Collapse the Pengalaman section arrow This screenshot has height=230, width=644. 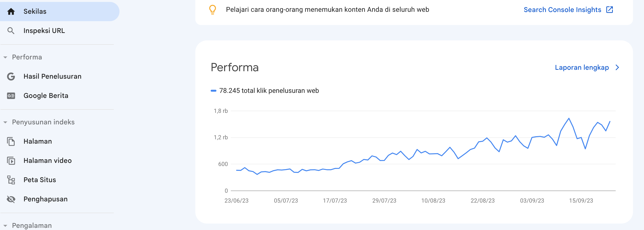pyautogui.click(x=5, y=226)
